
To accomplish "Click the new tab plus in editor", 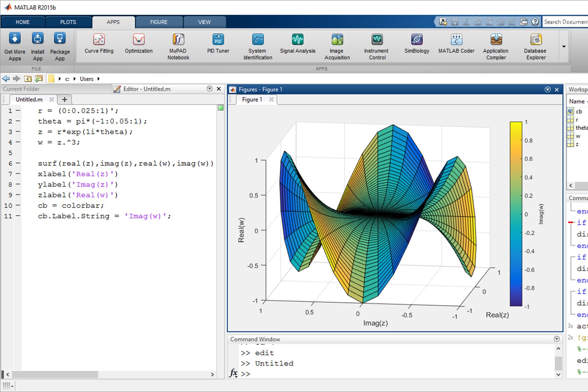I will [x=64, y=99].
